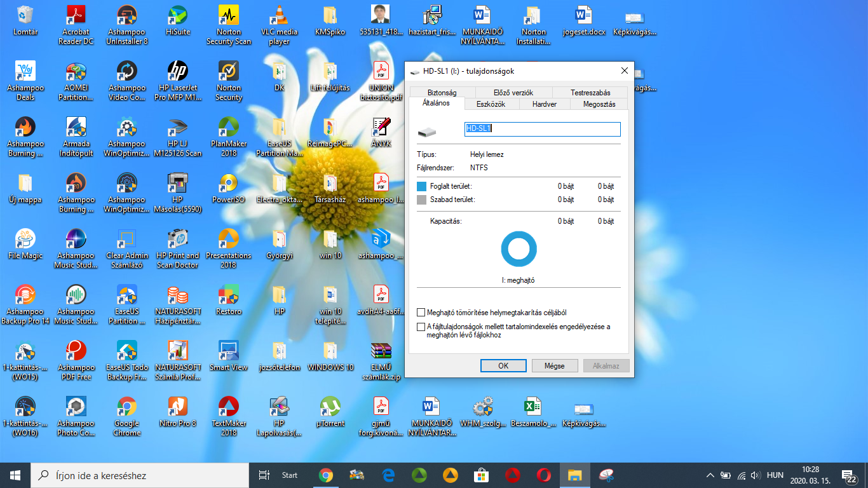The width and height of the screenshot is (868, 488).
Task: Select the VLC media player icon
Action: 280,25
